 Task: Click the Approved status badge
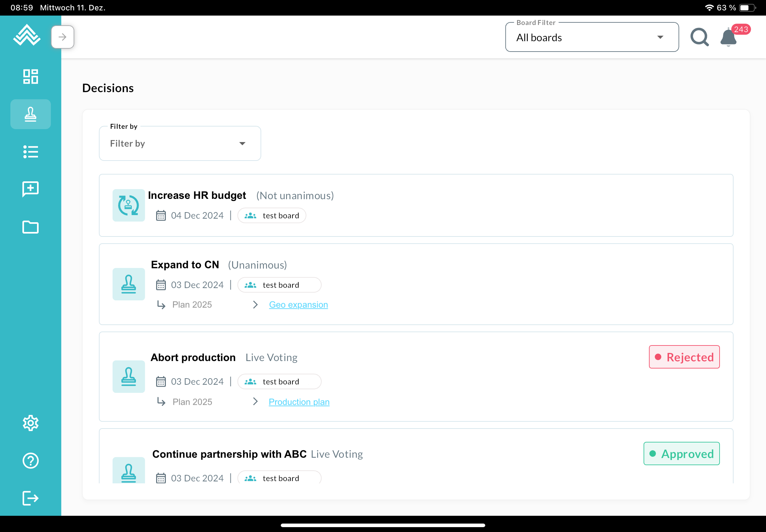(681, 454)
